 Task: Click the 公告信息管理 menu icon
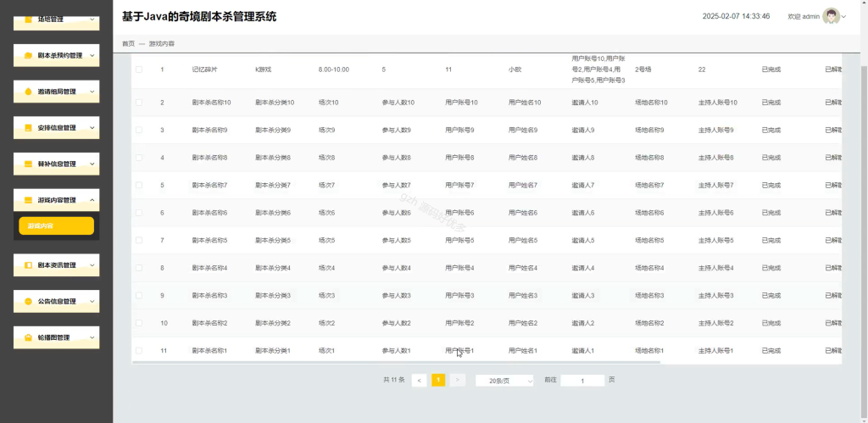(28, 301)
